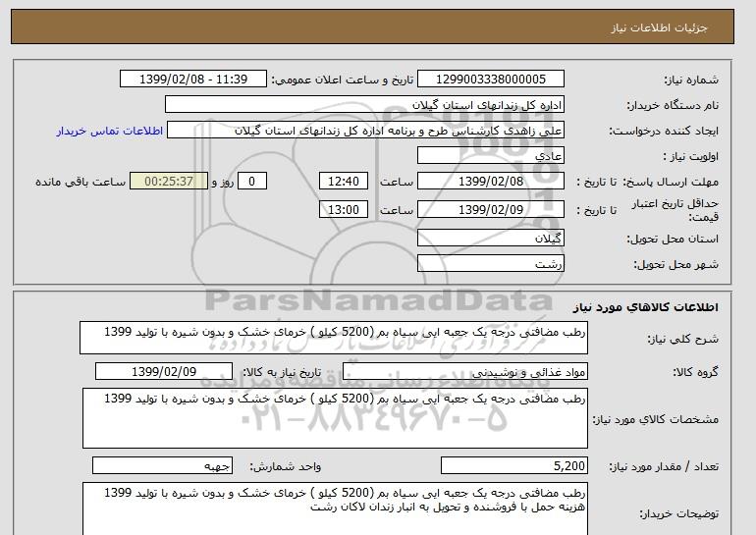Click the counting unit field جعبه
The height and width of the screenshot is (535, 756).
point(162,465)
